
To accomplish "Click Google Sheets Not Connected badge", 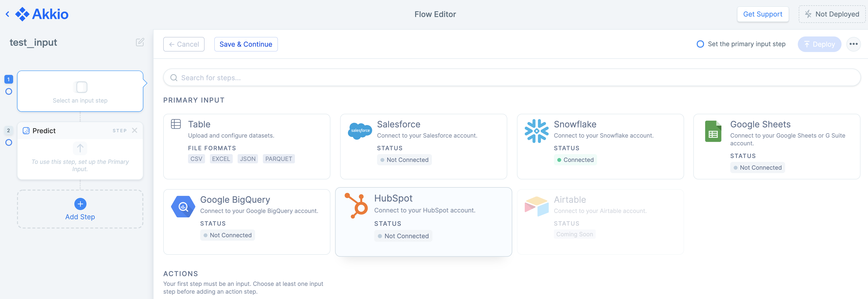I will click(x=757, y=167).
